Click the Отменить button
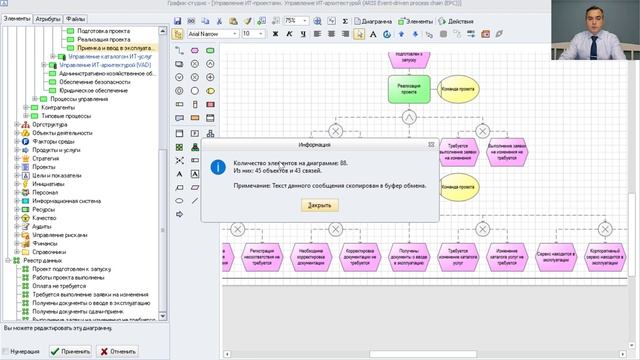This screenshot has height=360, width=640. click(x=118, y=351)
